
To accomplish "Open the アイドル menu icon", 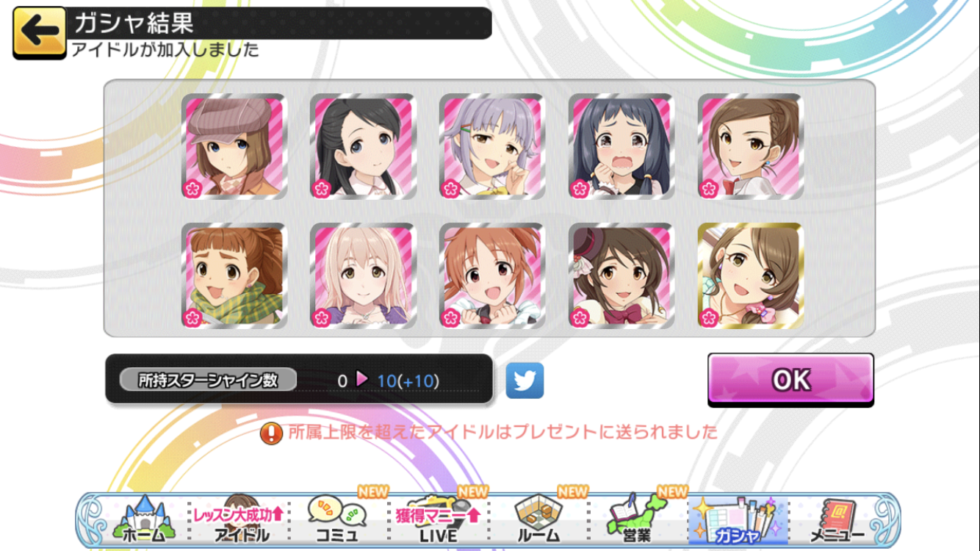I will click(x=239, y=519).
